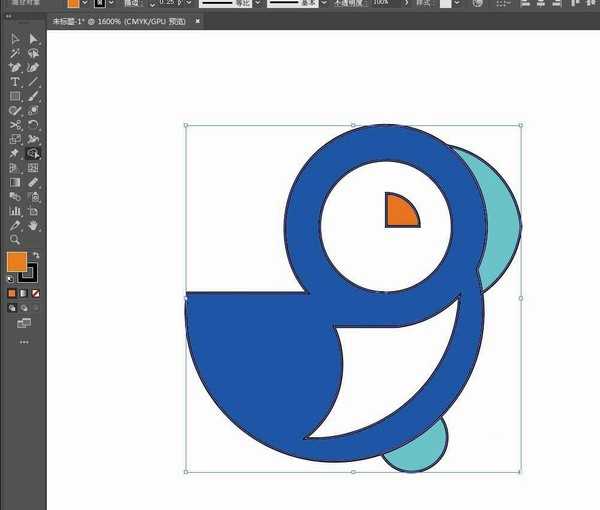Screen dimensions: 600x510
Task: Click the orange beak shape on canvas
Action: pyautogui.click(x=398, y=213)
